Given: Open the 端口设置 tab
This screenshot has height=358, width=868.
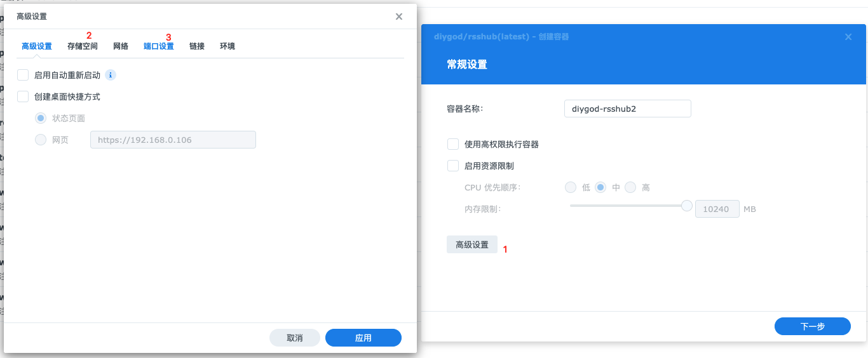Looking at the screenshot, I should coord(159,46).
